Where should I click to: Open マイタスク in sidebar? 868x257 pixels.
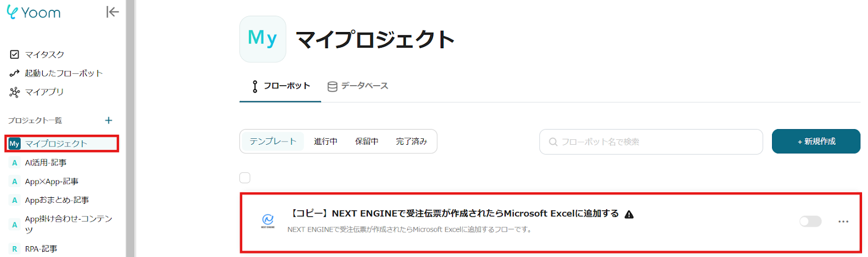(x=44, y=54)
